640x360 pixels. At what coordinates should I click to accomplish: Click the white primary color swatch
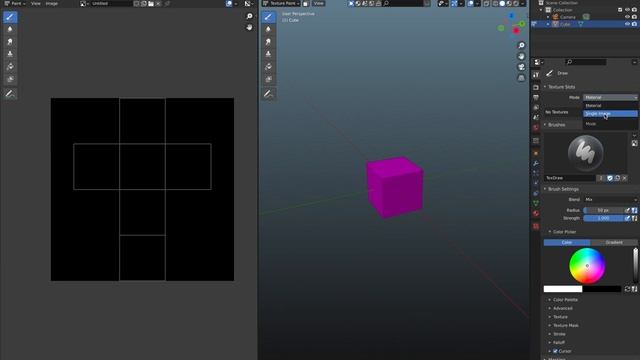563,289
